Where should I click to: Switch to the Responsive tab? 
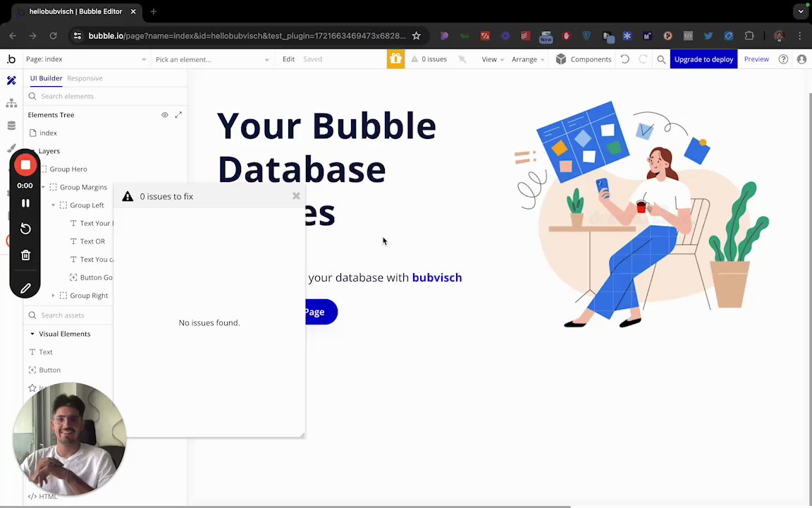pos(85,78)
